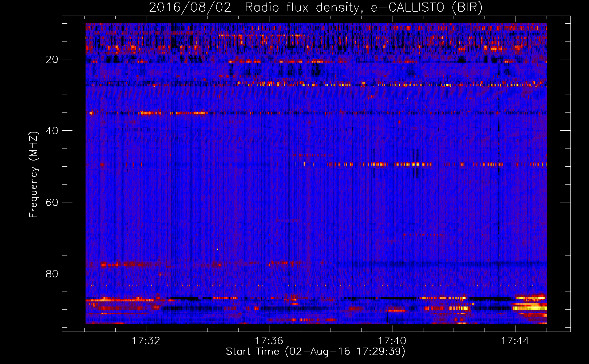Click the 17:32 time tick label

click(146, 341)
